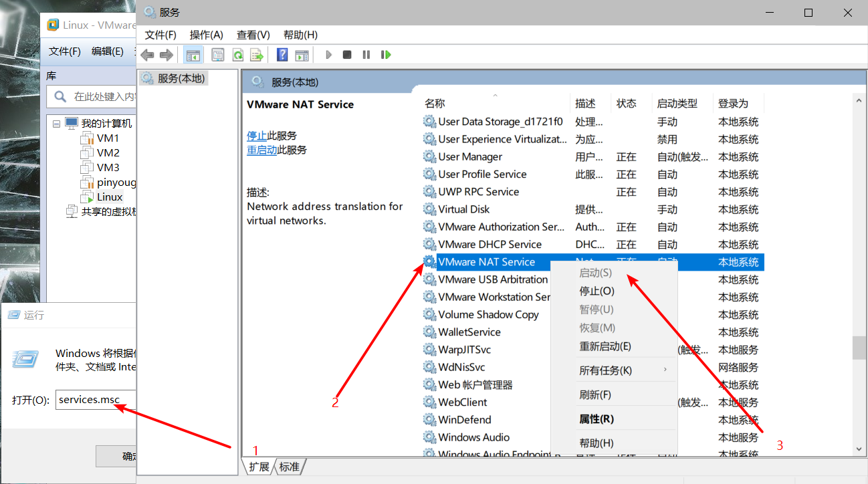Select the User Profile Service row
Viewport: 868px width, 484px height.
(592, 174)
